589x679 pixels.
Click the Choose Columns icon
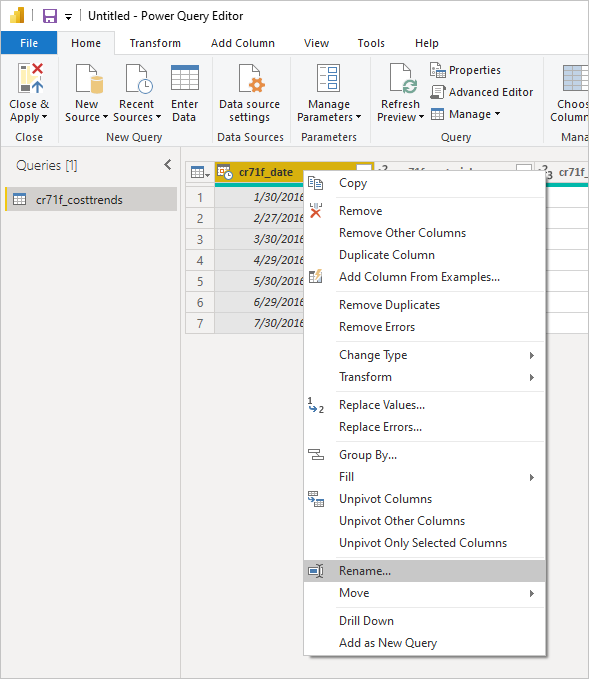(x=576, y=78)
